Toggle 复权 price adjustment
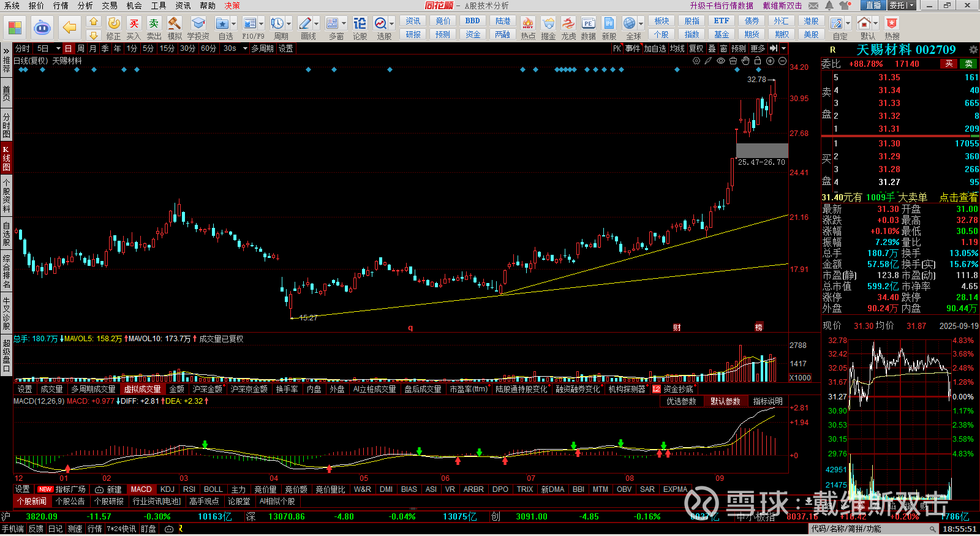 [x=696, y=48]
